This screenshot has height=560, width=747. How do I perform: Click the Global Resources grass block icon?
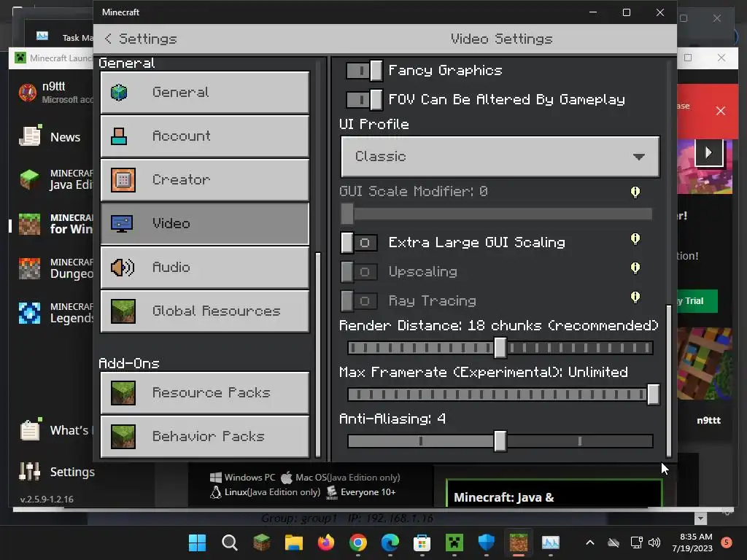point(123,311)
